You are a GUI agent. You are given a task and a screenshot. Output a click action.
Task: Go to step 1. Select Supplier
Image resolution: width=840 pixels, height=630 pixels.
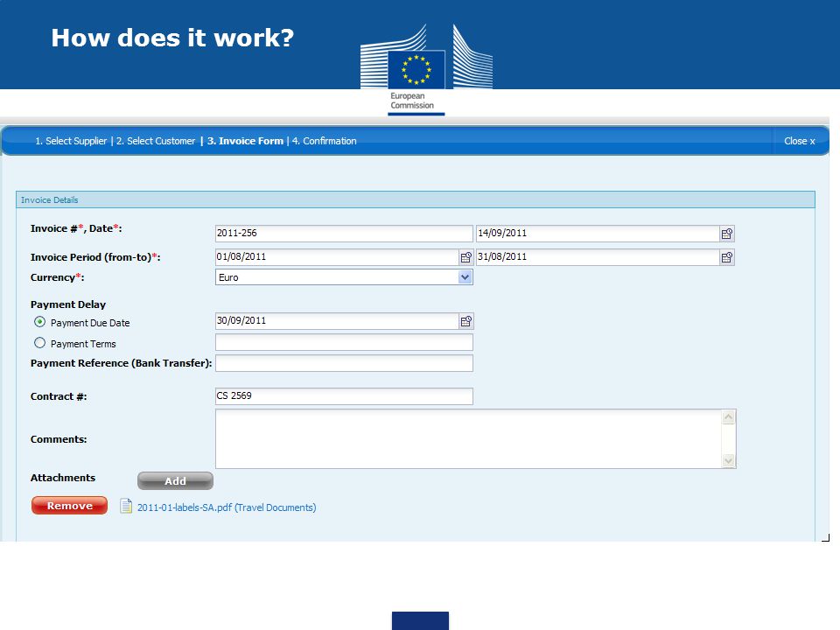click(71, 141)
